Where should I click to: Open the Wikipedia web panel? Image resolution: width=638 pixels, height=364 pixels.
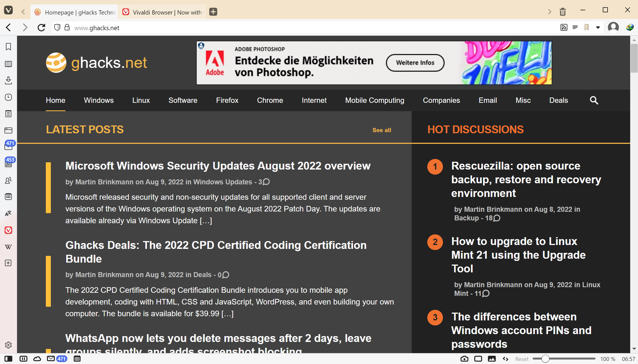coord(8,247)
